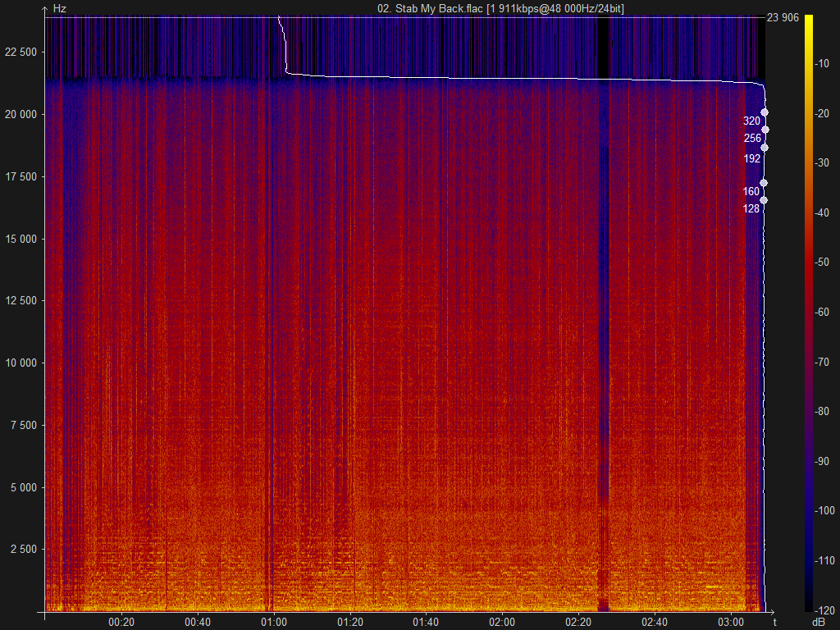Click the 128 kbps bitrate marker dot
The image size is (840, 630).
[764, 200]
